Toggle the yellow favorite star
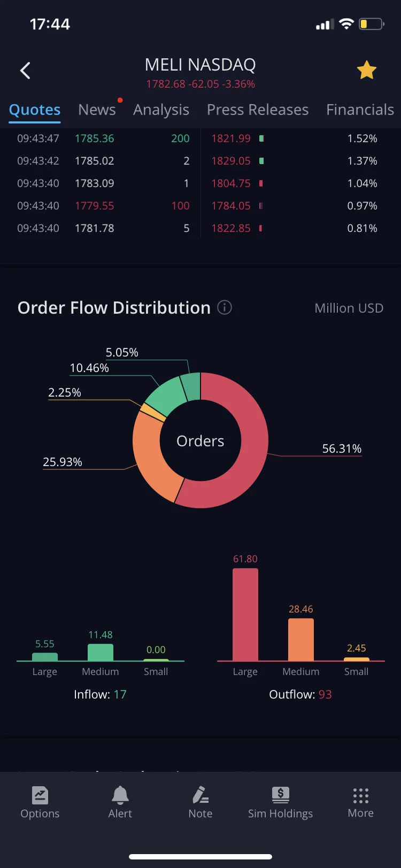This screenshot has width=401, height=868. pyautogui.click(x=367, y=70)
